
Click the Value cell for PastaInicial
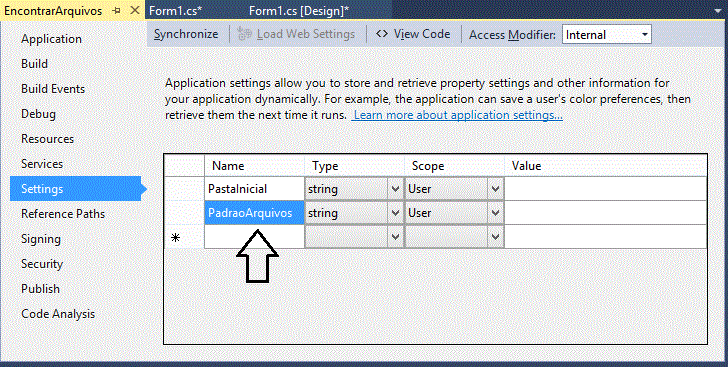click(x=605, y=189)
